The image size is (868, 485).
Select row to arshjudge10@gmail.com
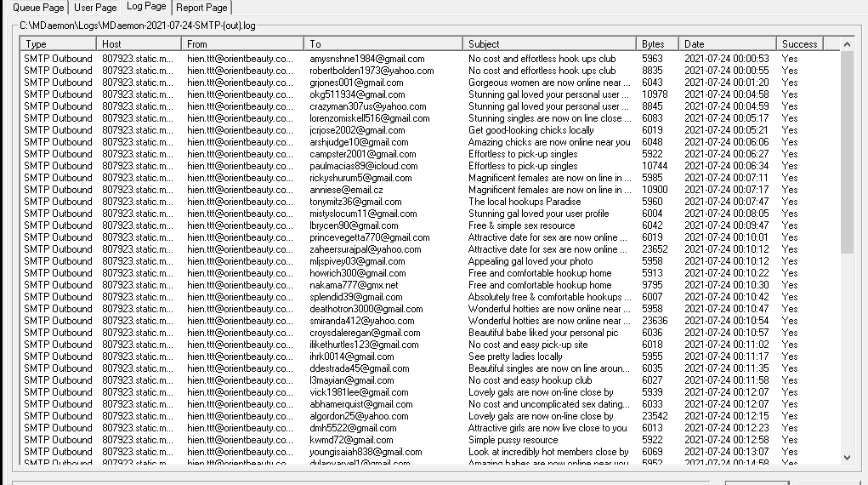click(430, 142)
